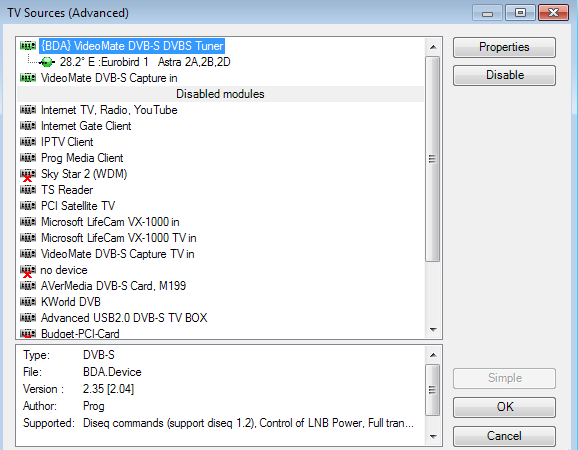This screenshot has width=578, height=450.
Task: Click the details panel scrollbar thumb
Action: [432, 390]
